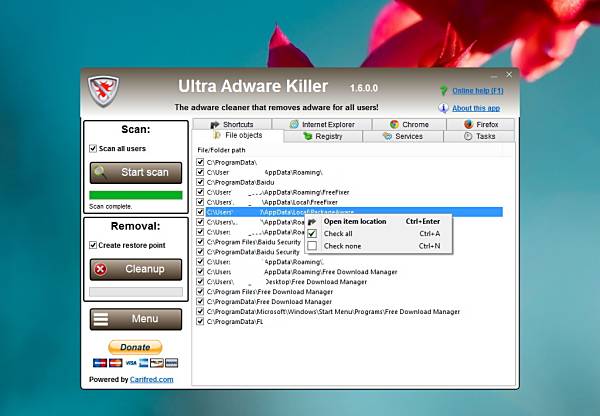
Task: Visit the Carifred.com link
Action: [152, 380]
